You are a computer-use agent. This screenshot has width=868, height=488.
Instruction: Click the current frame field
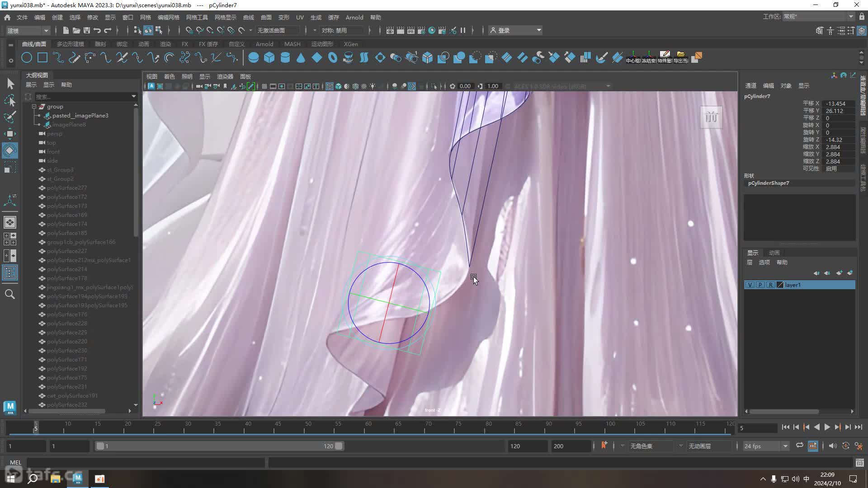tap(757, 427)
